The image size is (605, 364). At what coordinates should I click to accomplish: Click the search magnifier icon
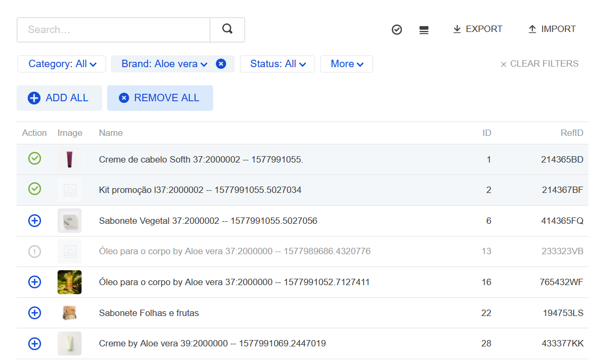pyautogui.click(x=227, y=29)
